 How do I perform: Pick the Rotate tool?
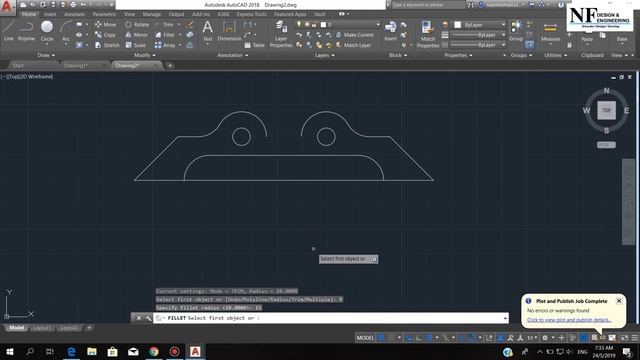(x=137, y=24)
